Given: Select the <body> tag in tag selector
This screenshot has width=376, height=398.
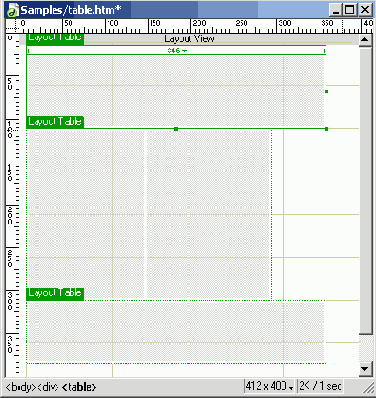Looking at the screenshot, I should (21, 387).
